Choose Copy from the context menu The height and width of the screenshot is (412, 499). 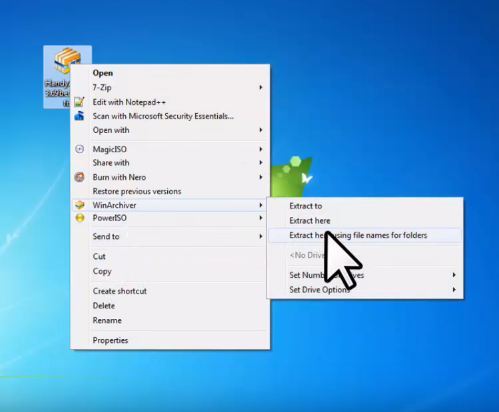pos(170,271)
